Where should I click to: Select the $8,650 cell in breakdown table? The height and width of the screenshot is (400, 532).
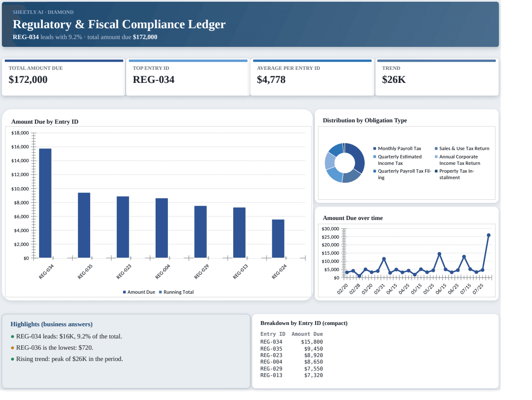point(313,362)
